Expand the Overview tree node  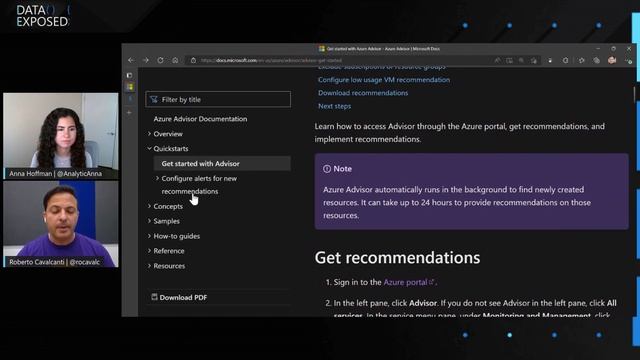pyautogui.click(x=149, y=133)
